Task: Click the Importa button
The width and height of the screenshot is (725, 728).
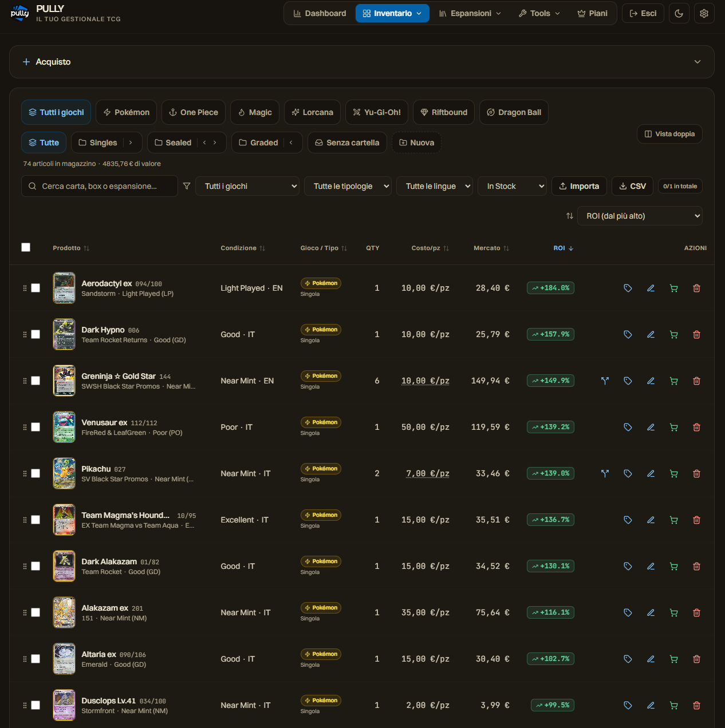Action: click(579, 186)
